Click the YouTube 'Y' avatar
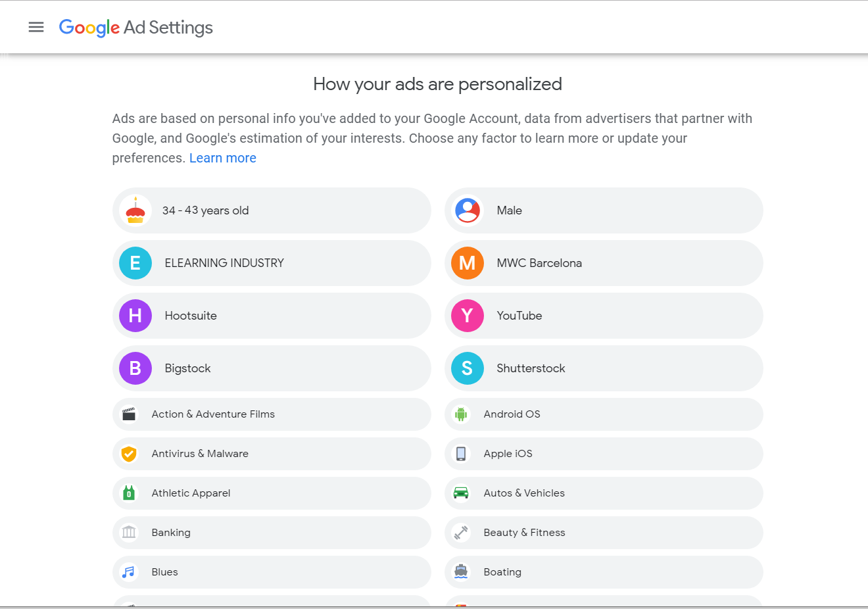The height and width of the screenshot is (609, 868). [468, 316]
